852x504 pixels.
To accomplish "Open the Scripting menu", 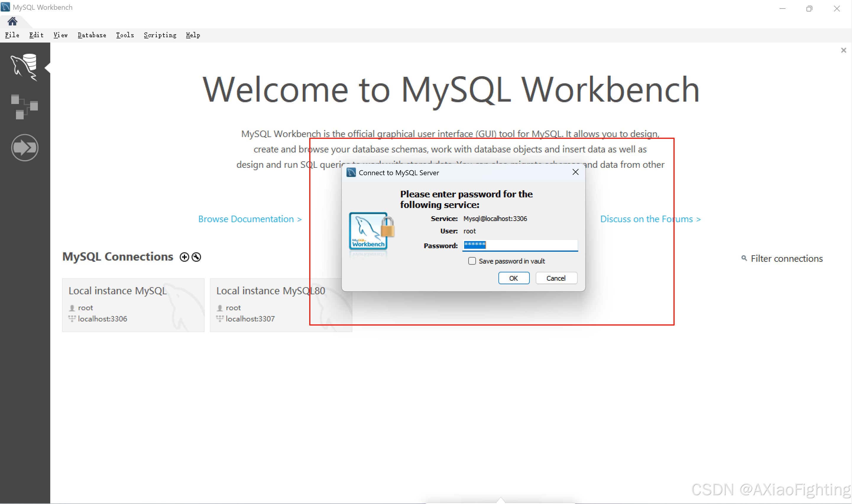I will pos(160,35).
